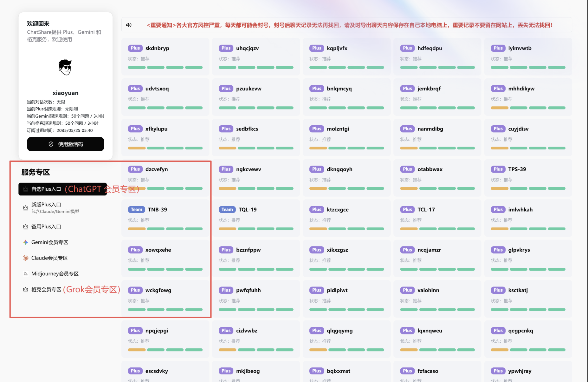
Task: Click the status bar of lyimvwtb card
Action: pos(528,67)
